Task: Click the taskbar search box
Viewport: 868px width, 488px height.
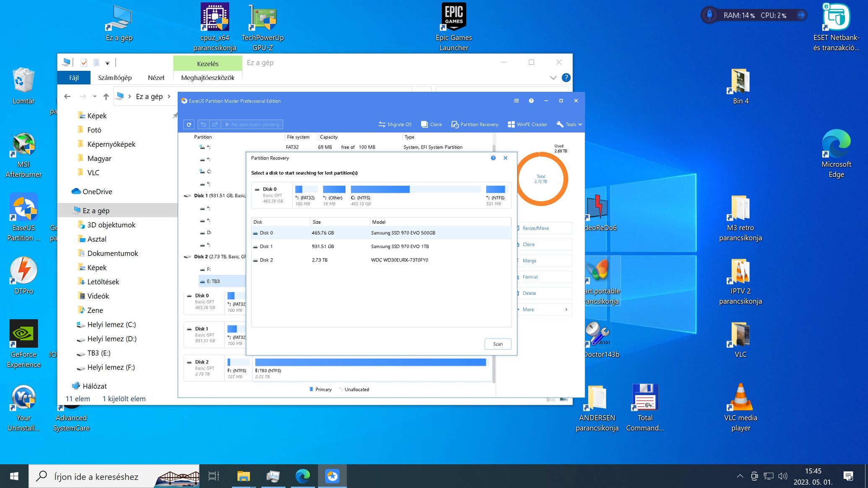Action: click(114, 476)
